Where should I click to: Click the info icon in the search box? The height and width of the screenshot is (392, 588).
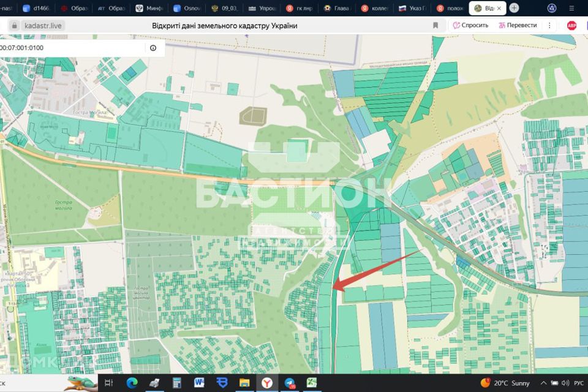tap(153, 48)
